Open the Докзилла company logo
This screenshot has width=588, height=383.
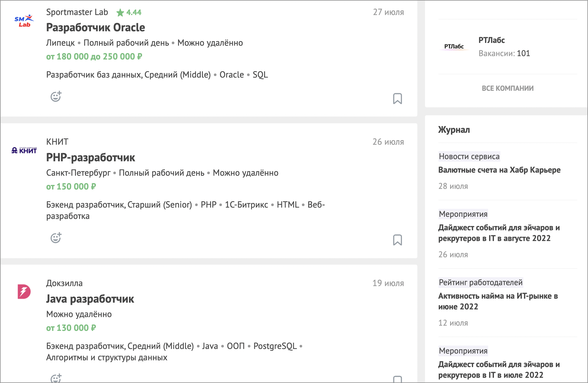[24, 292]
